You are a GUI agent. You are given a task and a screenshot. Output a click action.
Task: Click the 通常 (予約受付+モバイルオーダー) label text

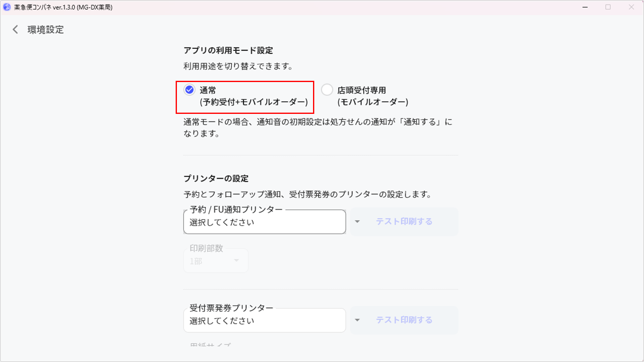tap(253, 96)
